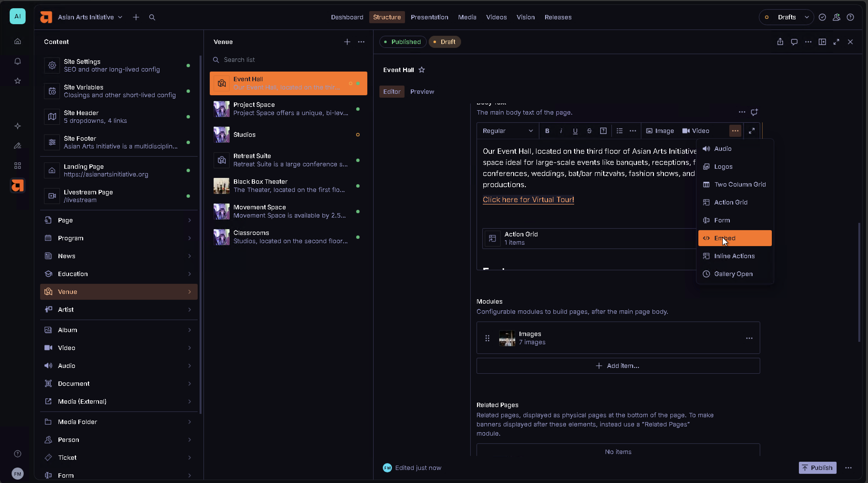Open the help icon in top right
The image size is (868, 483).
850,17
